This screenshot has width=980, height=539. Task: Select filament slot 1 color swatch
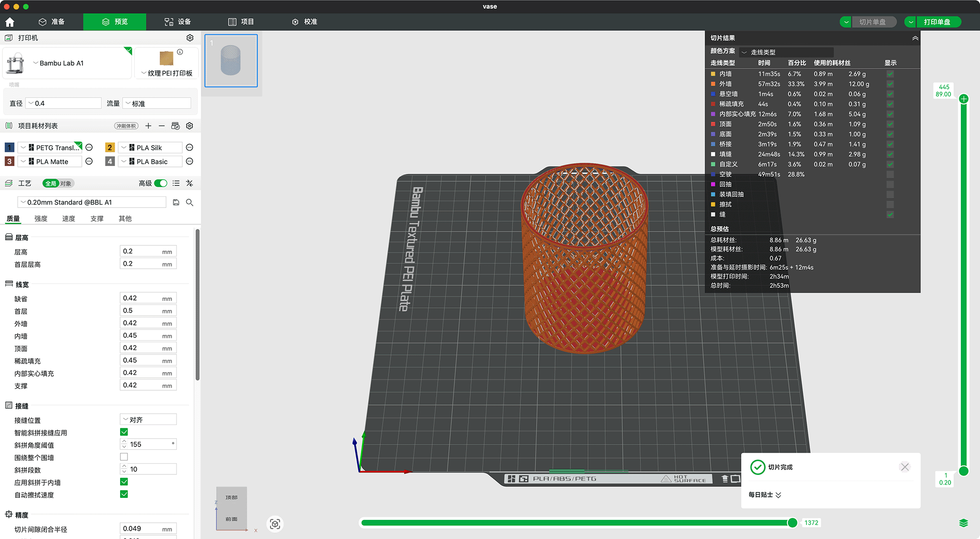[9, 147]
